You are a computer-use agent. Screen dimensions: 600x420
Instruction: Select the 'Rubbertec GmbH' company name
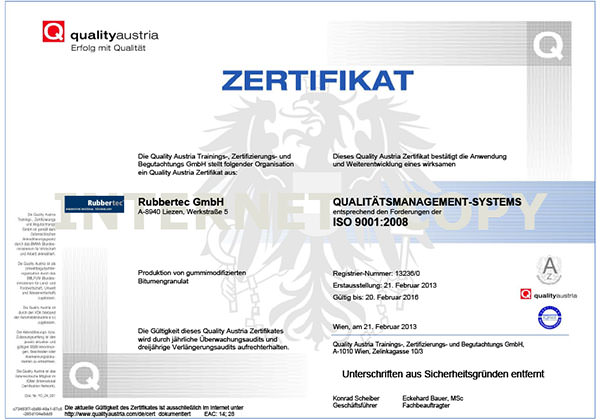(181, 202)
